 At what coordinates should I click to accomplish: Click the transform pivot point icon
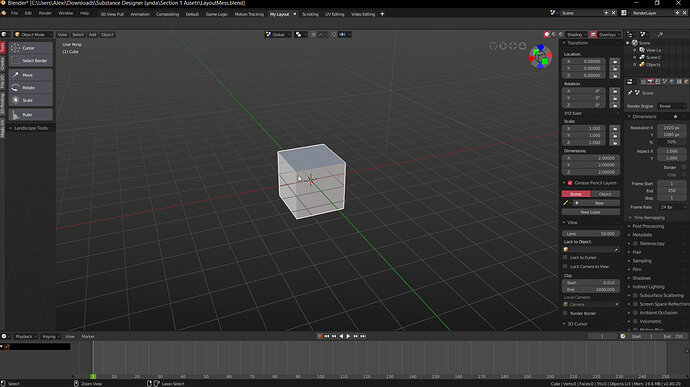click(x=300, y=34)
